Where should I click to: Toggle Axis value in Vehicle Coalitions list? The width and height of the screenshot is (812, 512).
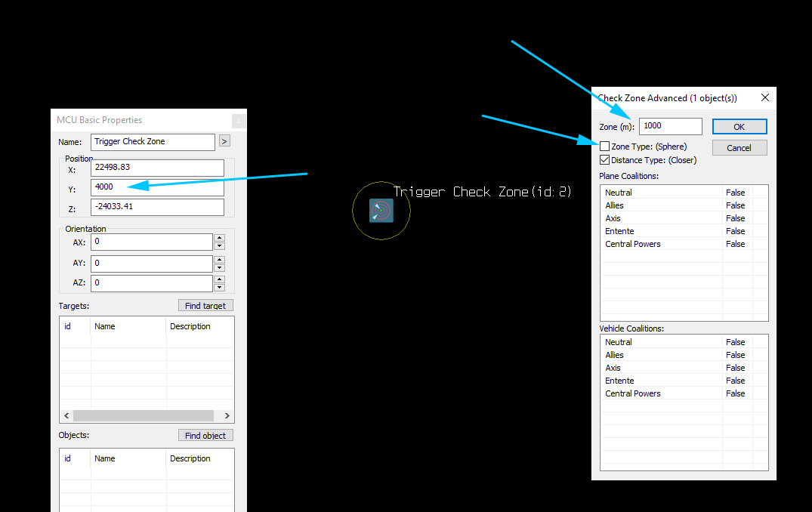pos(736,368)
